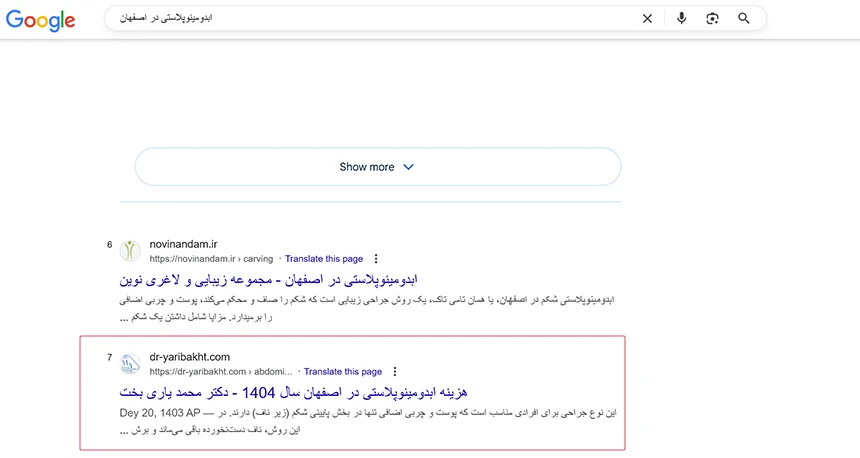Click the dr-yaribakht.com site name
Screen dimensions: 860x458
[x=189, y=357]
